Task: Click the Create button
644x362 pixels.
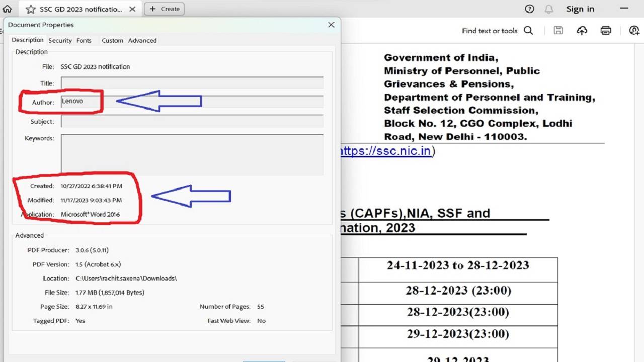Action: [x=165, y=9]
